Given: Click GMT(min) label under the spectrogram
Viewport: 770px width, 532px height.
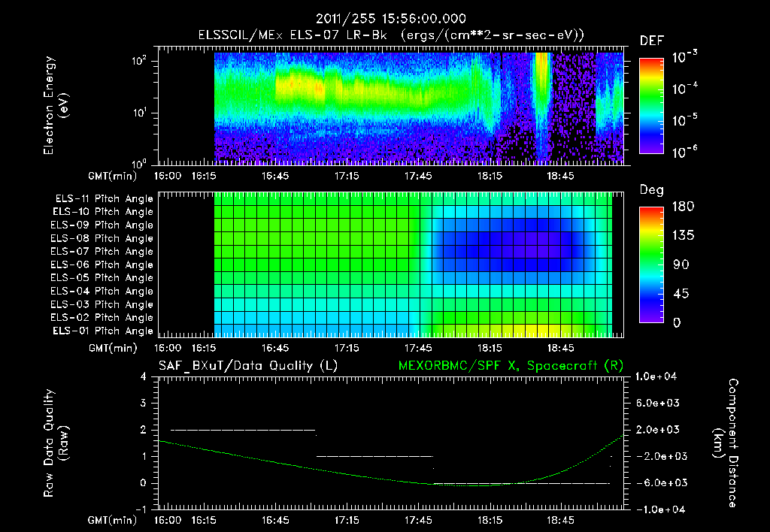Looking at the screenshot, I should 113,176.
